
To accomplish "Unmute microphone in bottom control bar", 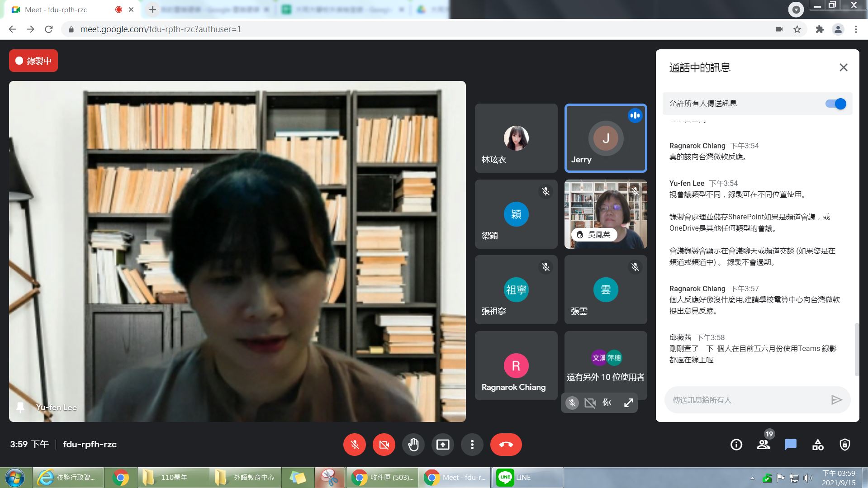I will tap(355, 445).
